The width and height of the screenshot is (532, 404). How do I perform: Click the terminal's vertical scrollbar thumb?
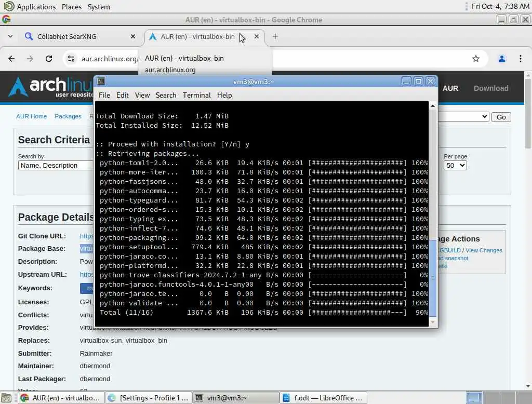point(433,278)
